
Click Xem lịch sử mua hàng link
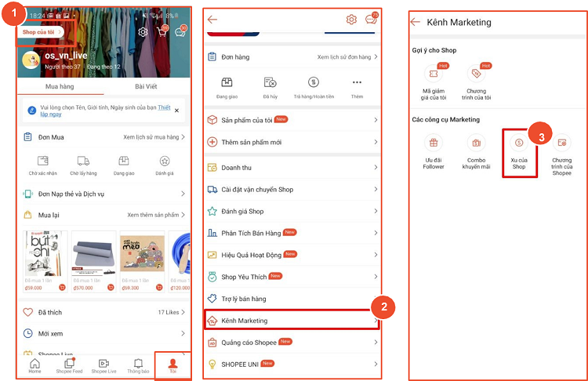coord(154,136)
